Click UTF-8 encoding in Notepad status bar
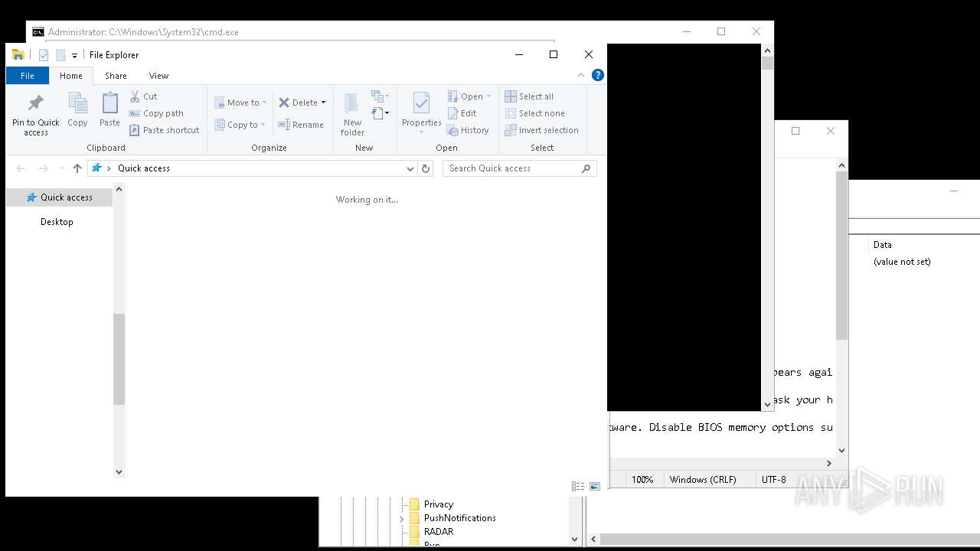980x551 pixels. pos(773,480)
